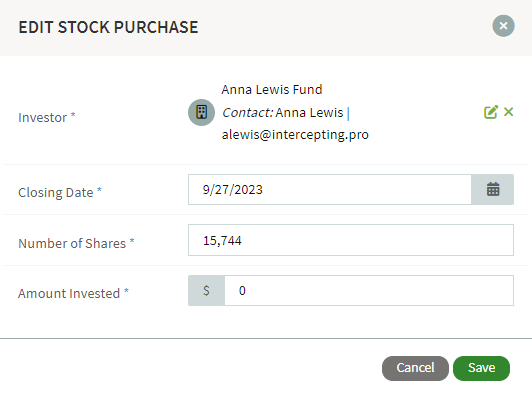Click the Anna Lewis Fund name

coord(272,90)
